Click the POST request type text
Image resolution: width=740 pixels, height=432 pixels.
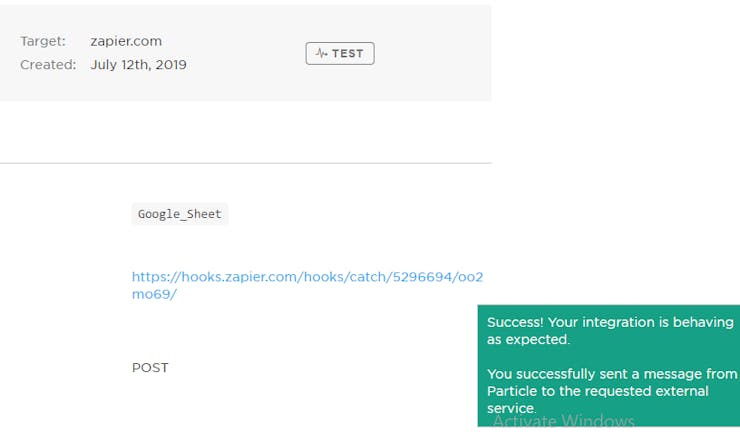[x=150, y=368]
